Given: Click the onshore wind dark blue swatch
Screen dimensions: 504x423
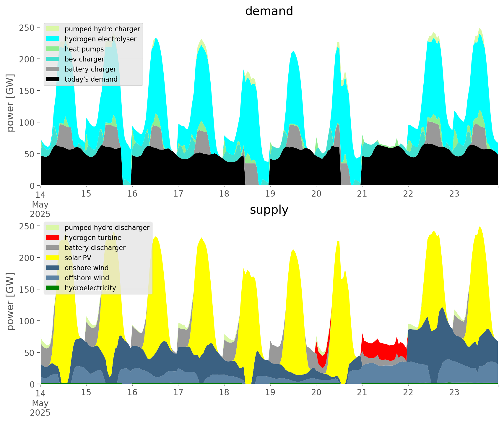Looking at the screenshot, I should click(53, 268).
